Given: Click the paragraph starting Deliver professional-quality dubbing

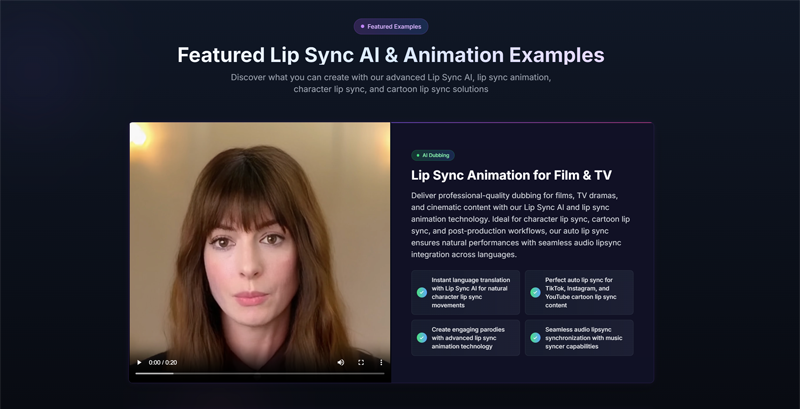Looking at the screenshot, I should [x=520, y=225].
